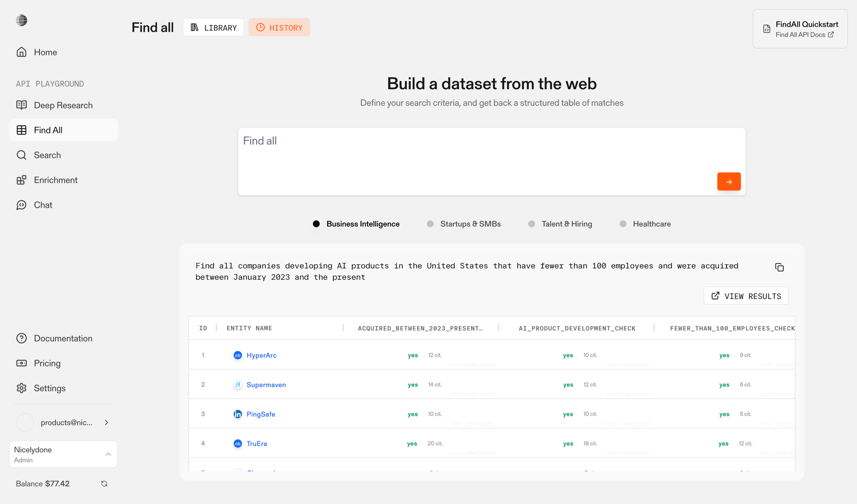Open the PingSafe entity link
Image resolution: width=857 pixels, height=504 pixels.
point(261,414)
